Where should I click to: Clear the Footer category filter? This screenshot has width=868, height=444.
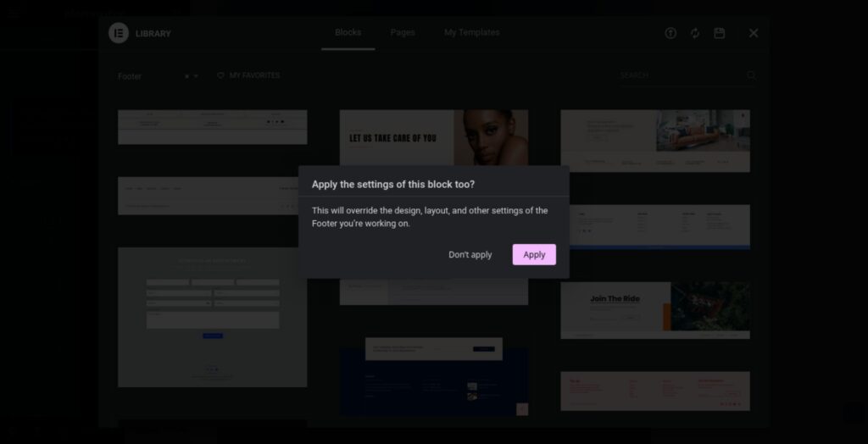[186, 76]
